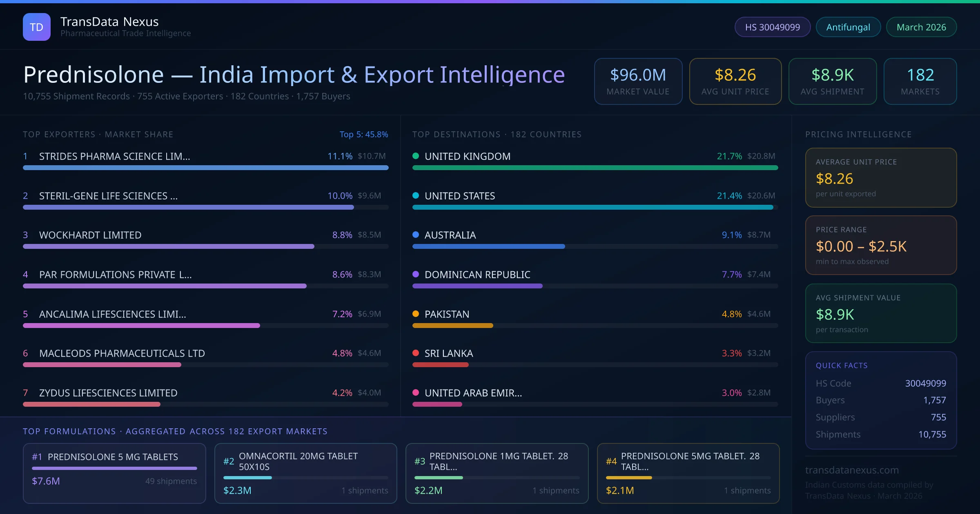Select the Sri Lanka red destination dot

pos(416,353)
